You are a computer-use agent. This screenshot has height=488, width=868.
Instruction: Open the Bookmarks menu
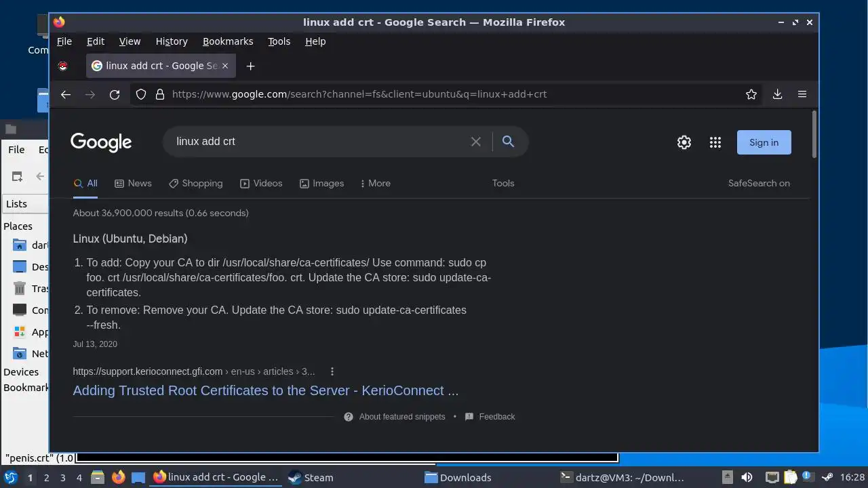[x=228, y=41]
